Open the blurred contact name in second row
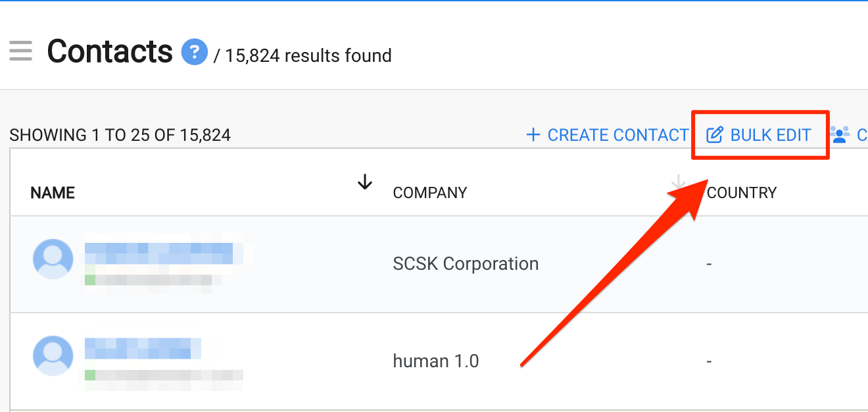868x412 pixels. [x=143, y=349]
